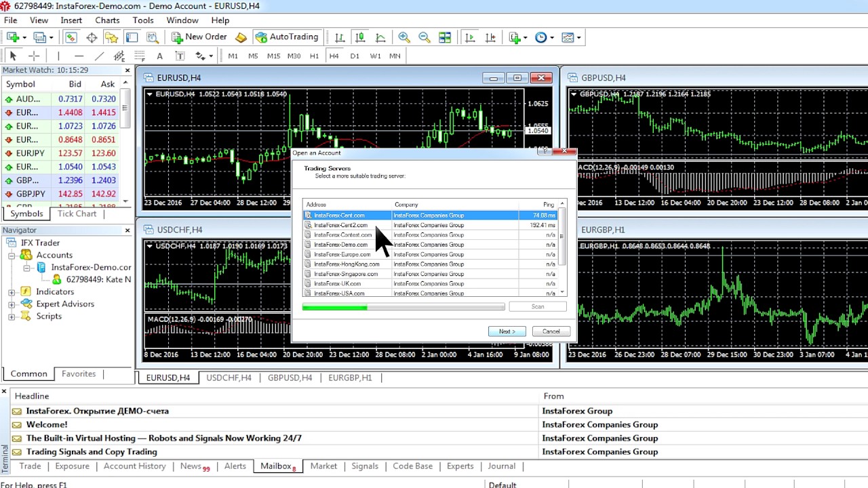Select the Horizontal Line drawing tool
Image resolution: width=868 pixels, height=488 pixels.
coord(79,56)
